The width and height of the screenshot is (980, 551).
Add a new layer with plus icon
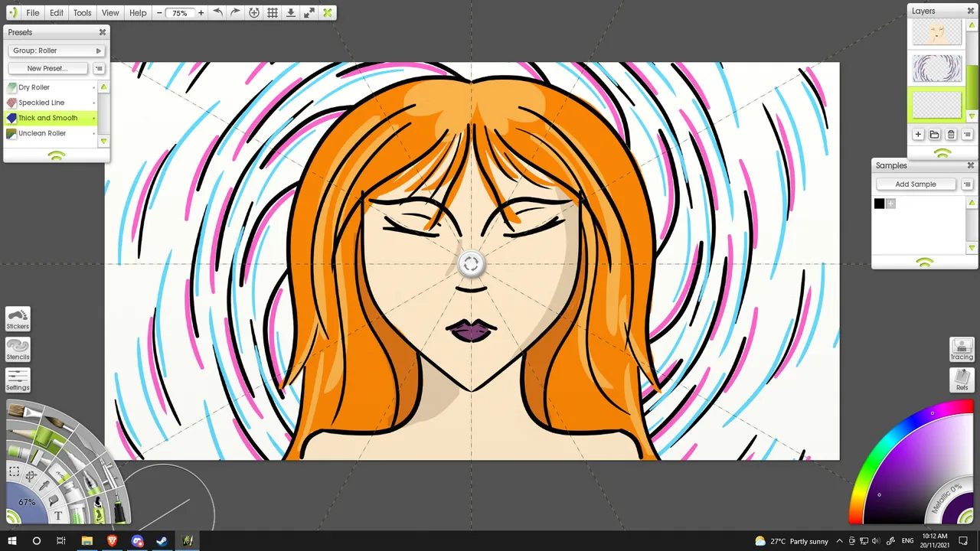918,135
